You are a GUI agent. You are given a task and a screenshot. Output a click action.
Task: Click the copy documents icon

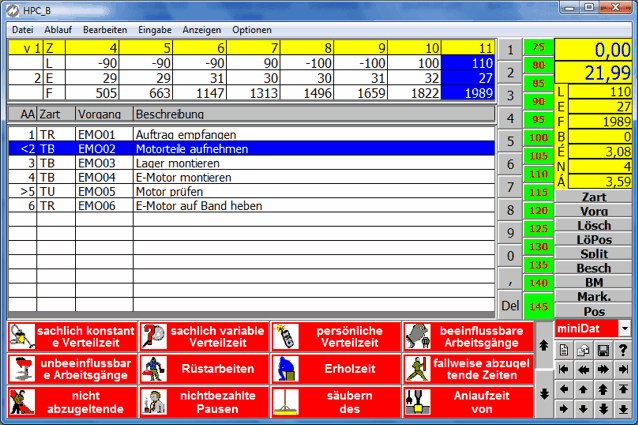tap(583, 349)
